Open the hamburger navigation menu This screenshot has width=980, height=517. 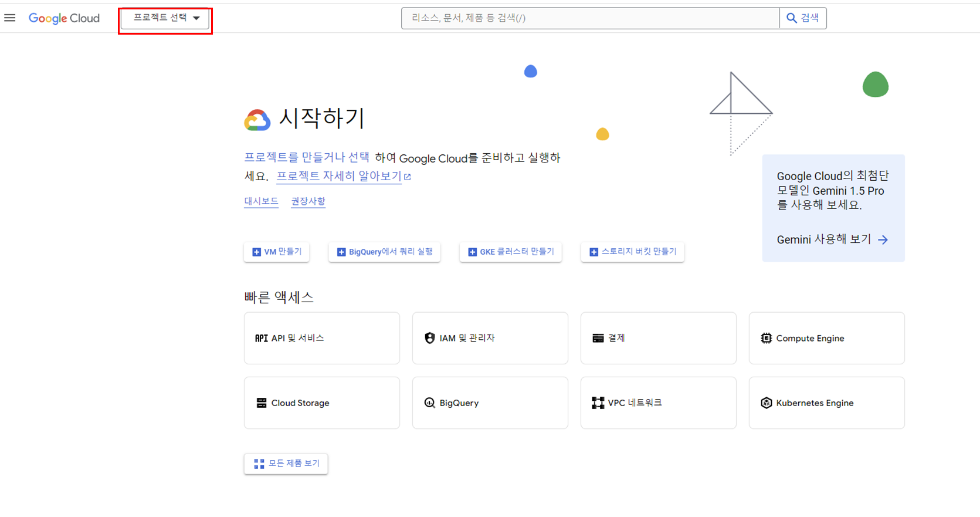[x=10, y=18]
